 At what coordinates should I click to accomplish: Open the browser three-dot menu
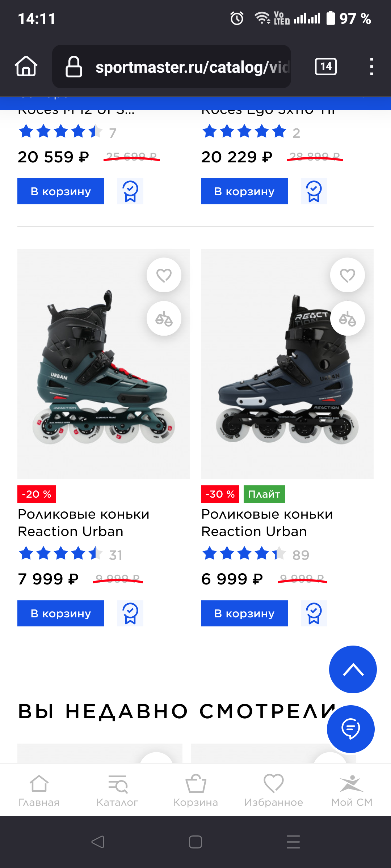pos(371,67)
